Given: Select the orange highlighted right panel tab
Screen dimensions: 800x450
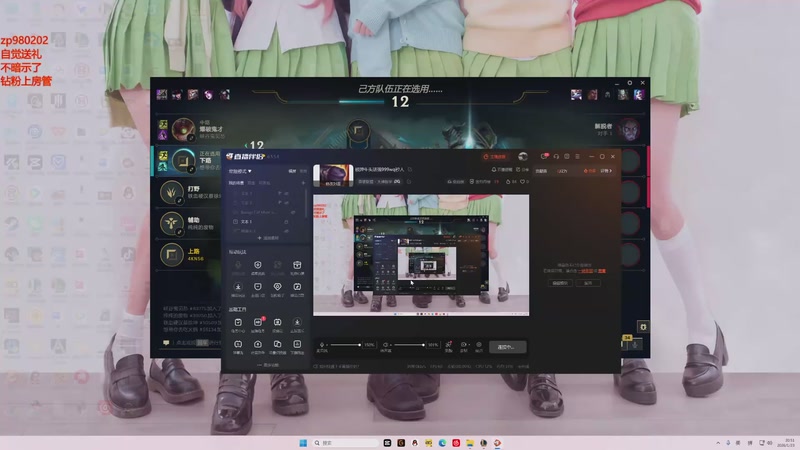Looking at the screenshot, I should [x=590, y=171].
